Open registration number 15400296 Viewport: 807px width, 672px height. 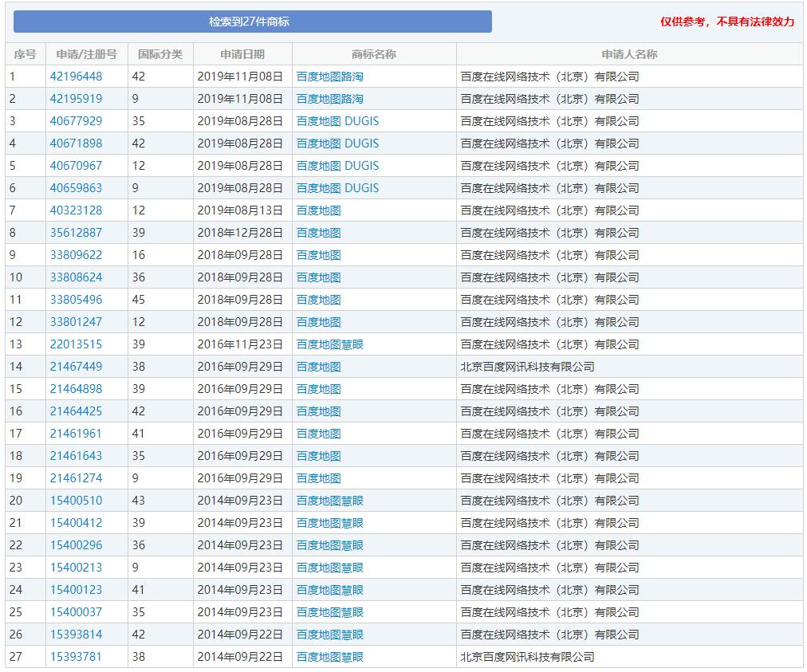pyautogui.click(x=76, y=545)
